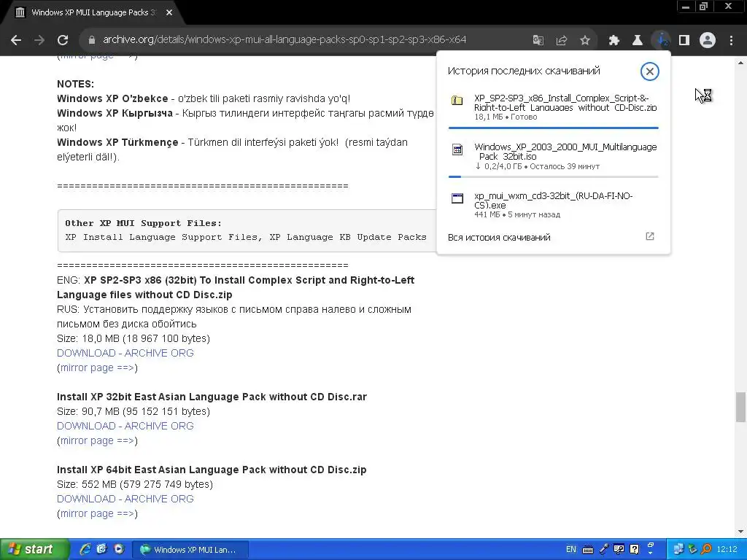Open the extensions puzzle icon

click(614, 40)
